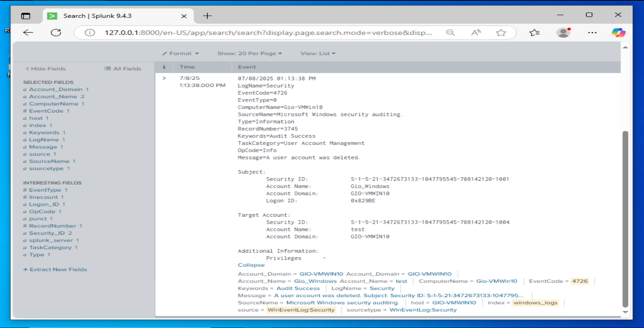Open the EventCode field in sidebar
Image resolution: width=644 pixels, height=328 pixels.
coord(46,111)
